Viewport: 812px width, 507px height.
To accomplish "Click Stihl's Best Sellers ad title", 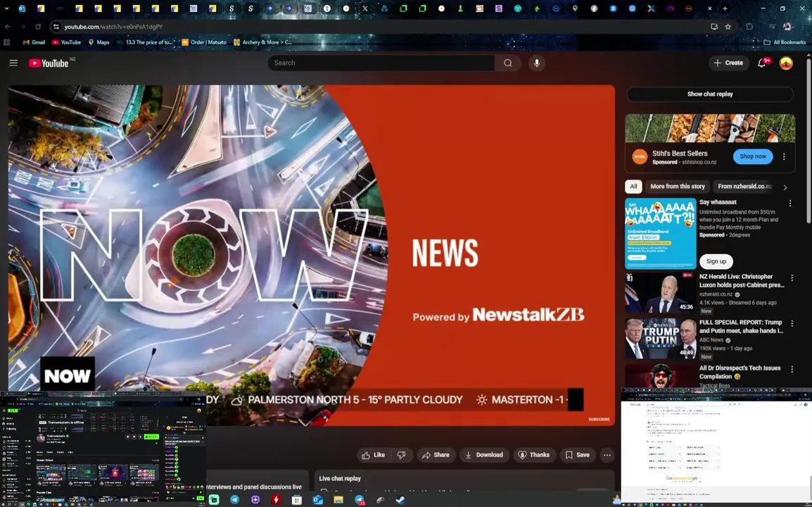I will pyautogui.click(x=680, y=154).
